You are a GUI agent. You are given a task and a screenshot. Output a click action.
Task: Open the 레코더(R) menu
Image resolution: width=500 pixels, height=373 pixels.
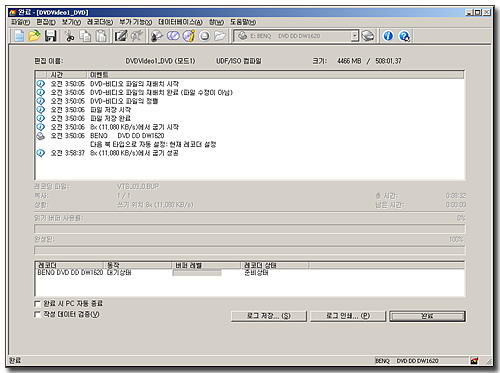point(100,22)
